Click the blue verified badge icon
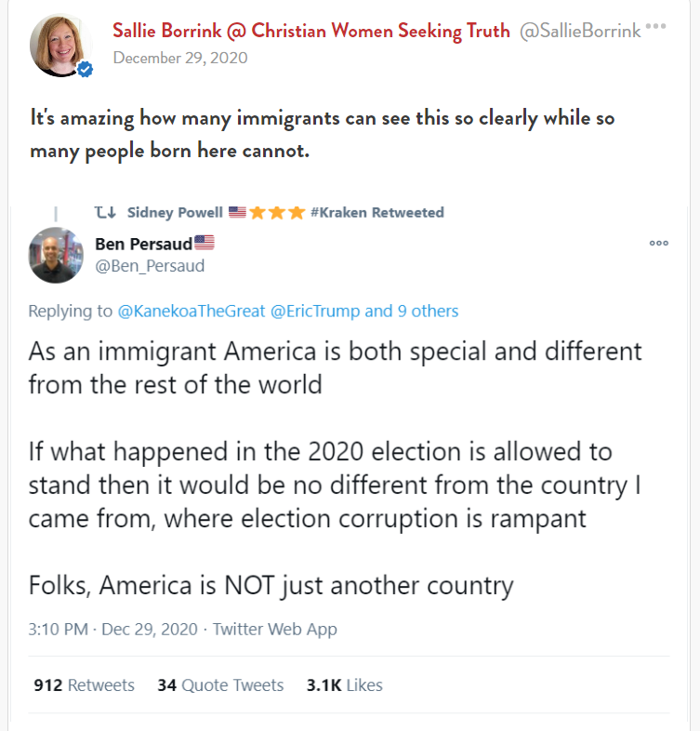 [x=86, y=69]
